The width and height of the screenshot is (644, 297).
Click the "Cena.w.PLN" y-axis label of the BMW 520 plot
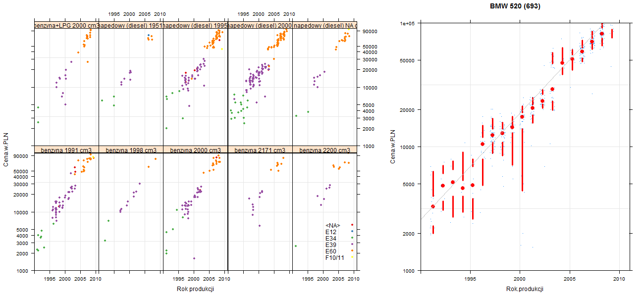click(392, 147)
